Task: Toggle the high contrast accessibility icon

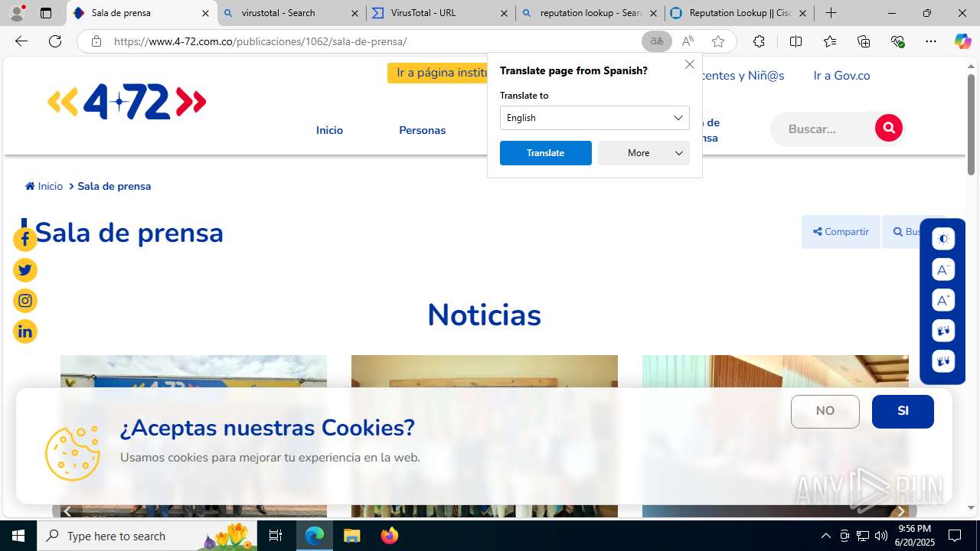Action: click(x=943, y=239)
